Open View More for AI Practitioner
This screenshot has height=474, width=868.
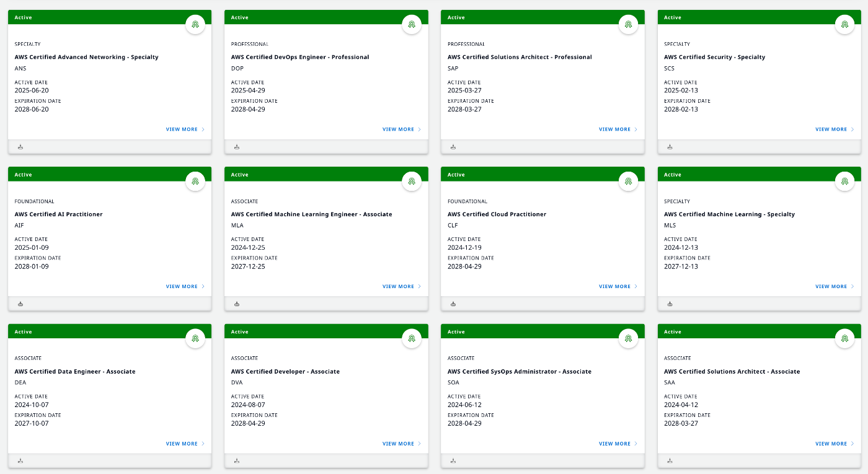(185, 286)
